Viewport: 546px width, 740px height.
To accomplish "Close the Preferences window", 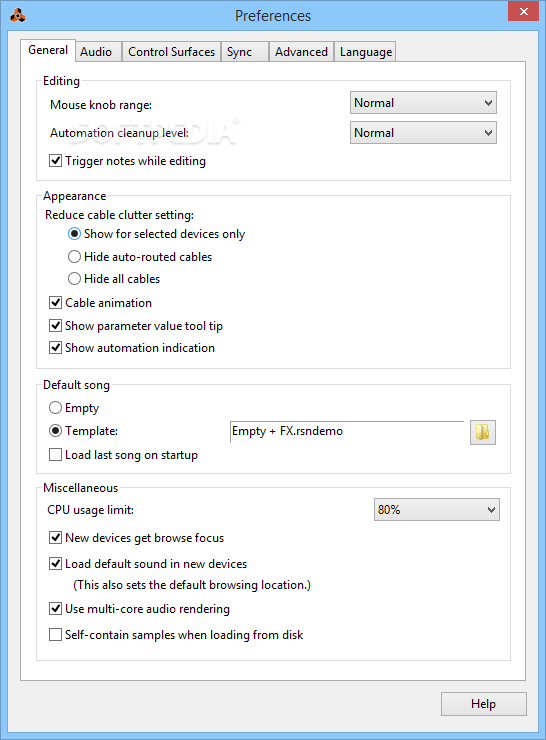I will pyautogui.click(x=523, y=11).
